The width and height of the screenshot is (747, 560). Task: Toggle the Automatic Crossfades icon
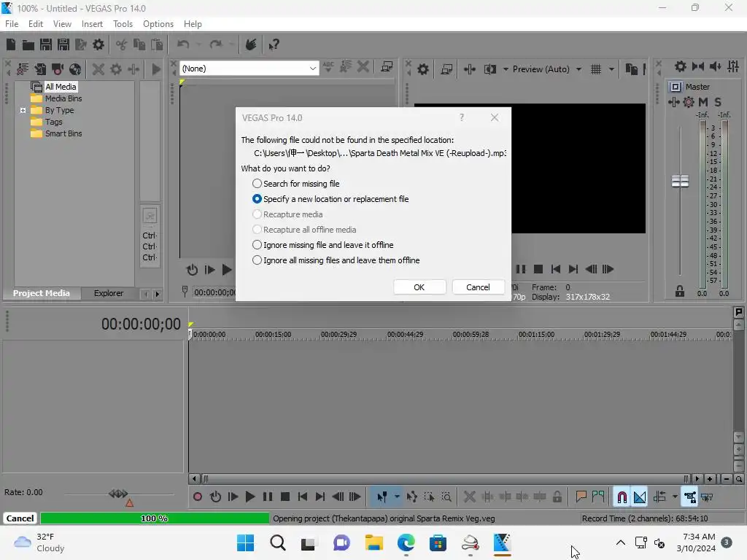(x=640, y=497)
